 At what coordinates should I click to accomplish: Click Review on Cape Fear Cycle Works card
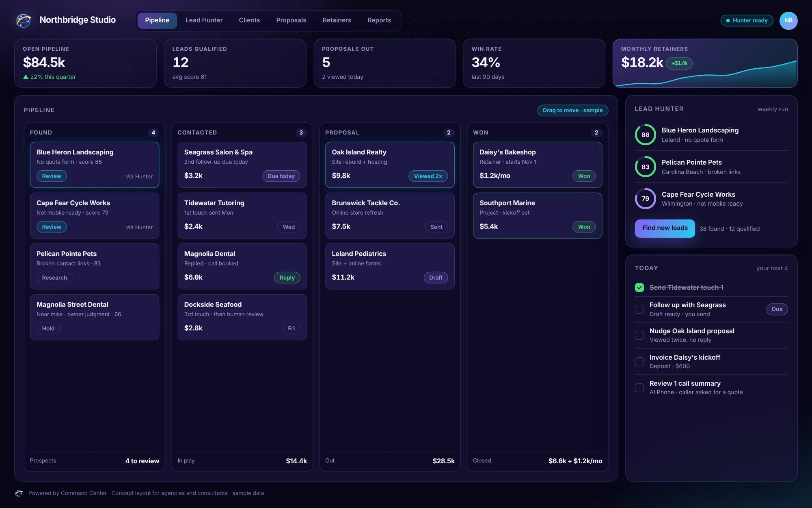point(52,227)
